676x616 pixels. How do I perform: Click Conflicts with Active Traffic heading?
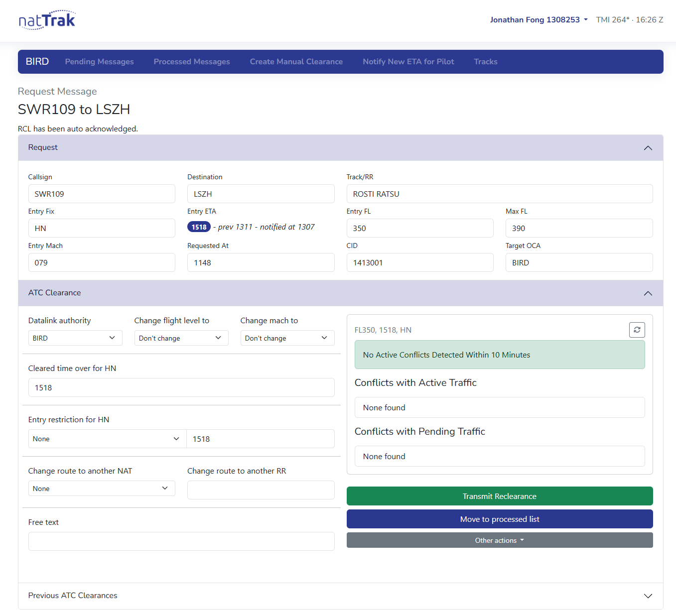pos(415,382)
